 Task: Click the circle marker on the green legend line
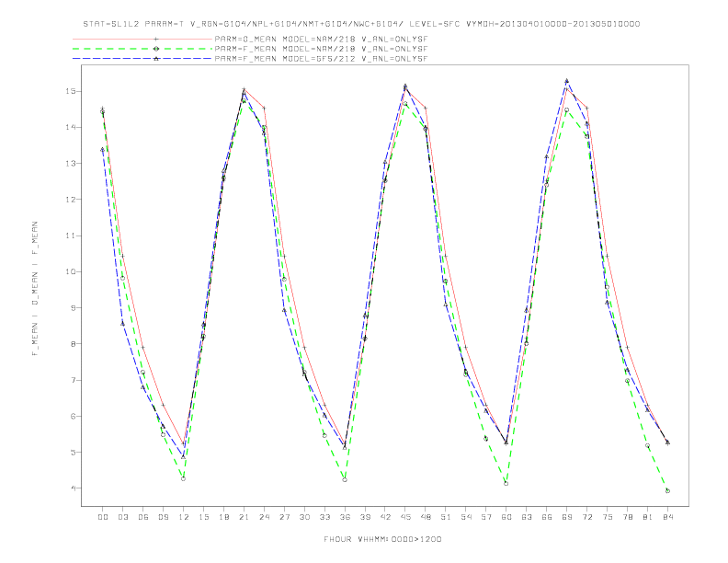(x=156, y=49)
